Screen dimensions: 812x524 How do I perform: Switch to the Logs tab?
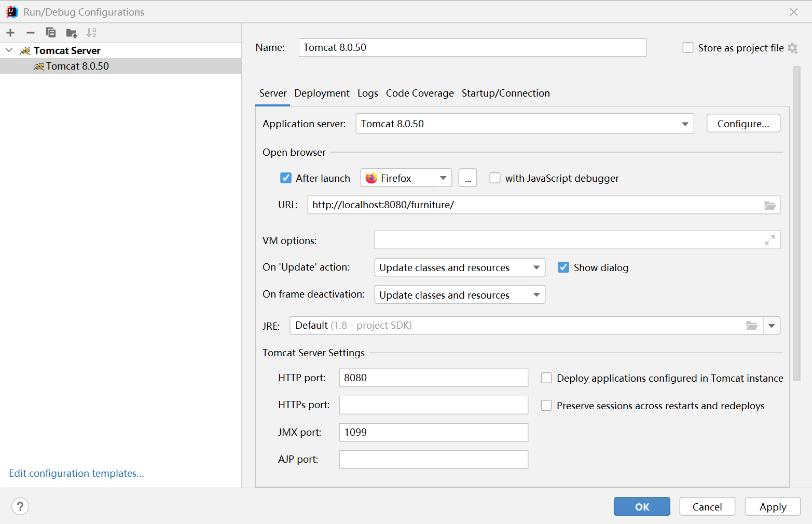[x=368, y=93]
